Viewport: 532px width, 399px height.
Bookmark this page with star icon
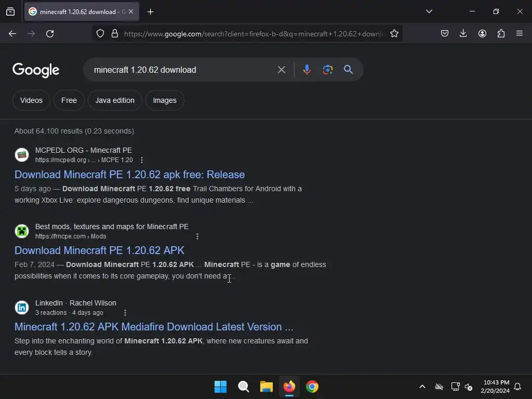point(394,34)
